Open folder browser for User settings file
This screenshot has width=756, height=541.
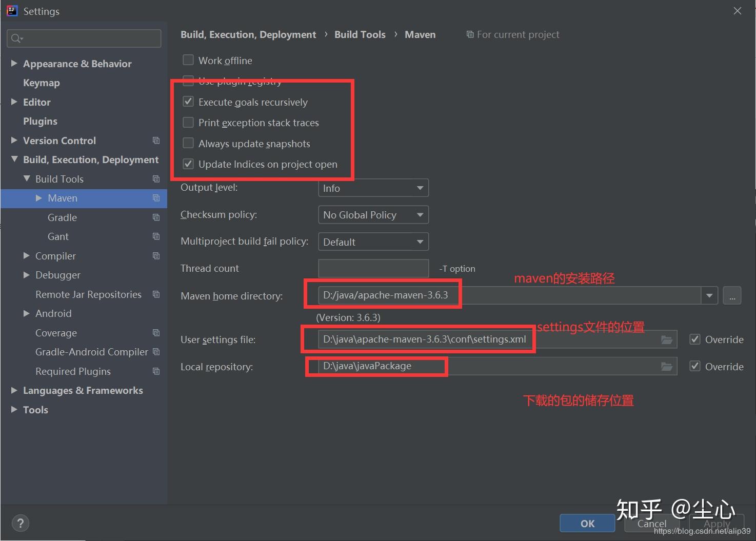pyautogui.click(x=666, y=339)
